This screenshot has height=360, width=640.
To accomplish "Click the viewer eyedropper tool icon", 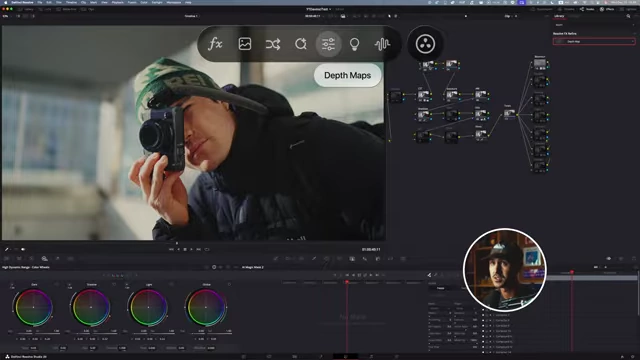I will click(7, 249).
